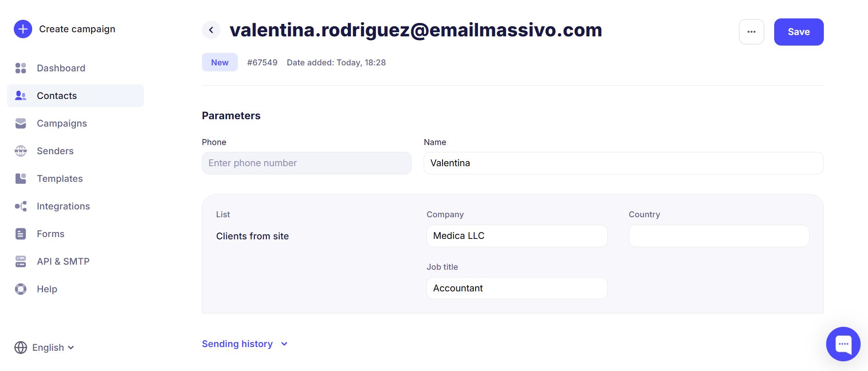Click the plus icon to create campaign
Screen dimensions: 868x371
click(23, 29)
